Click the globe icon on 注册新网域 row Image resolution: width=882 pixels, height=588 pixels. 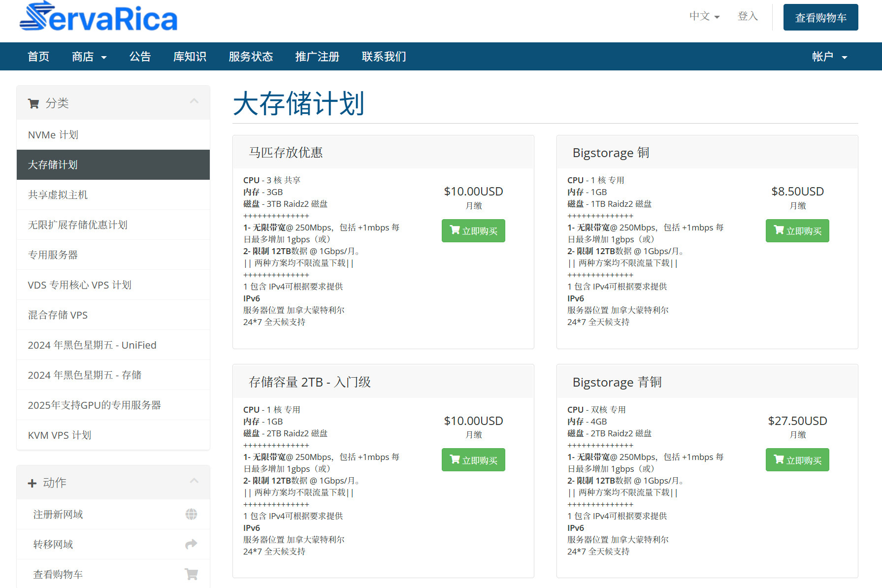191,514
